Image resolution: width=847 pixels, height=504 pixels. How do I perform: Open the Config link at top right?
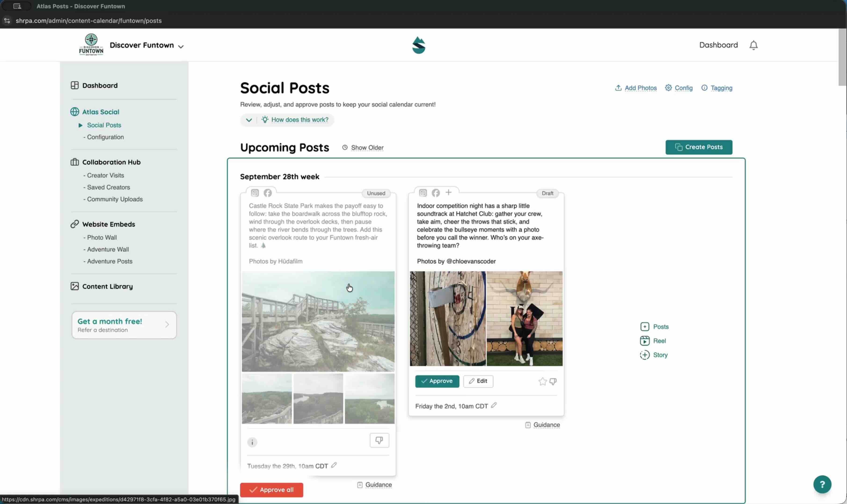click(679, 88)
